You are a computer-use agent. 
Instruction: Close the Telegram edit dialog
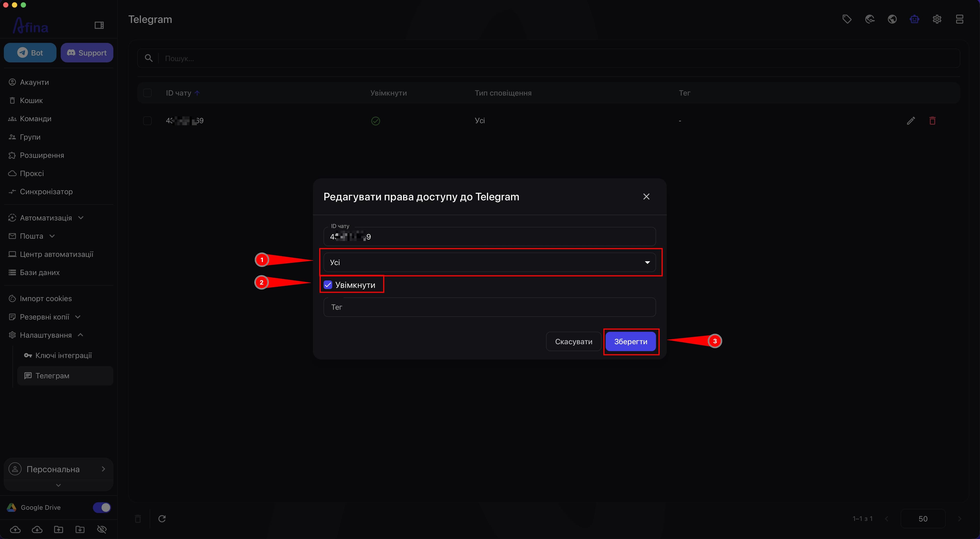coord(646,196)
